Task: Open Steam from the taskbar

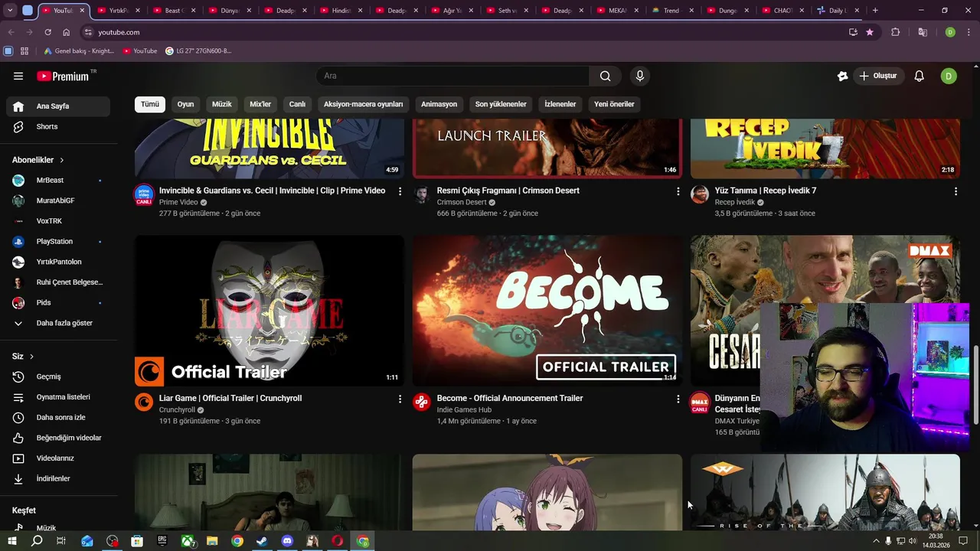Action: point(262,541)
